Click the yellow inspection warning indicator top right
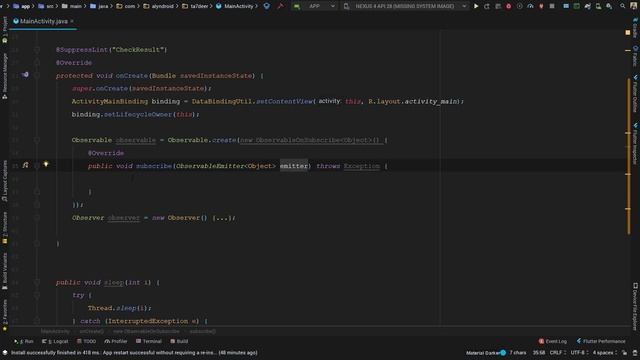This screenshot has width=640, height=360. pos(628,32)
